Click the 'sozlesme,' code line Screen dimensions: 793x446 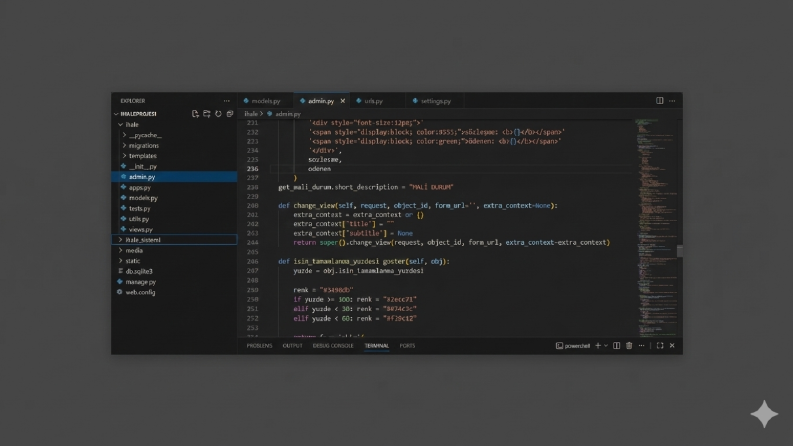(325, 160)
